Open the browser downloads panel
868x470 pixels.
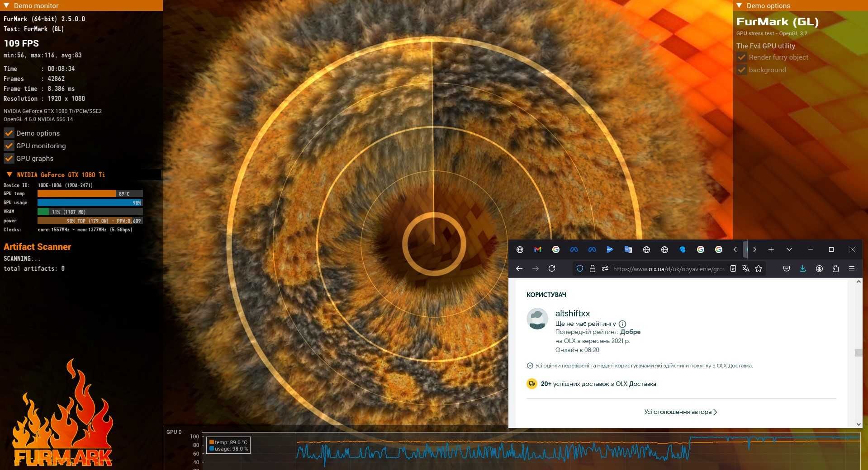click(x=802, y=268)
